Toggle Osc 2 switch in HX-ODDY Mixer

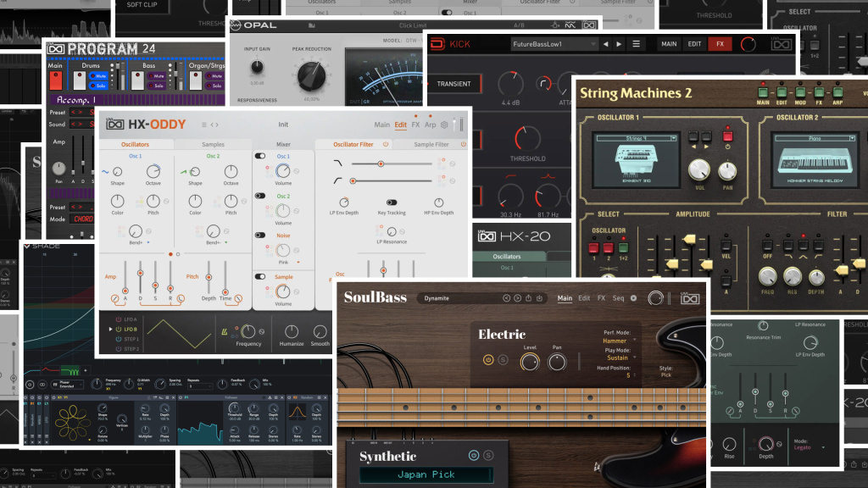coord(260,196)
